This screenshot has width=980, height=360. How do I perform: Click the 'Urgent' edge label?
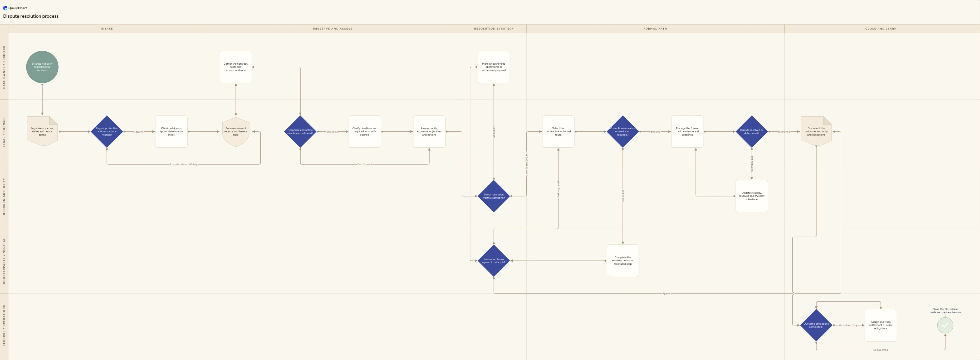tap(139, 132)
